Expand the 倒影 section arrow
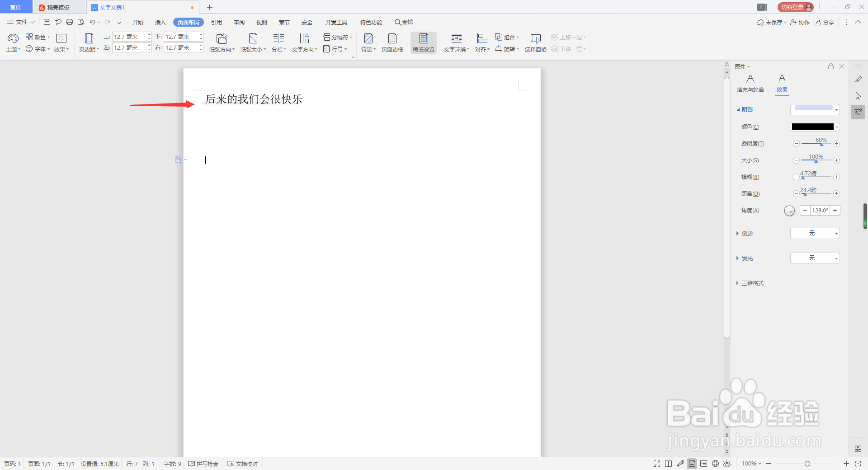The image size is (868, 470). click(x=737, y=234)
